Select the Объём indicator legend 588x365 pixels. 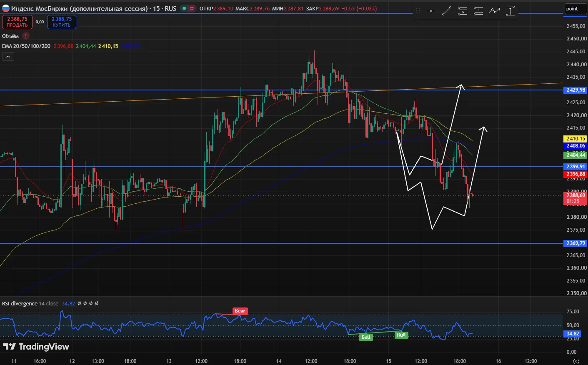(10, 36)
